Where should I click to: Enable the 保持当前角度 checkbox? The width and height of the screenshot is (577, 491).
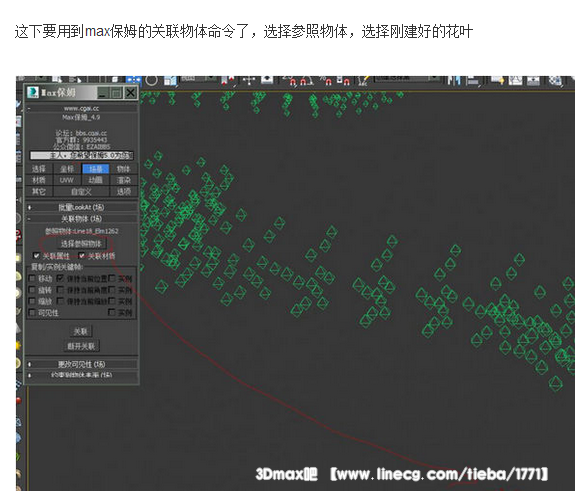(x=60, y=290)
